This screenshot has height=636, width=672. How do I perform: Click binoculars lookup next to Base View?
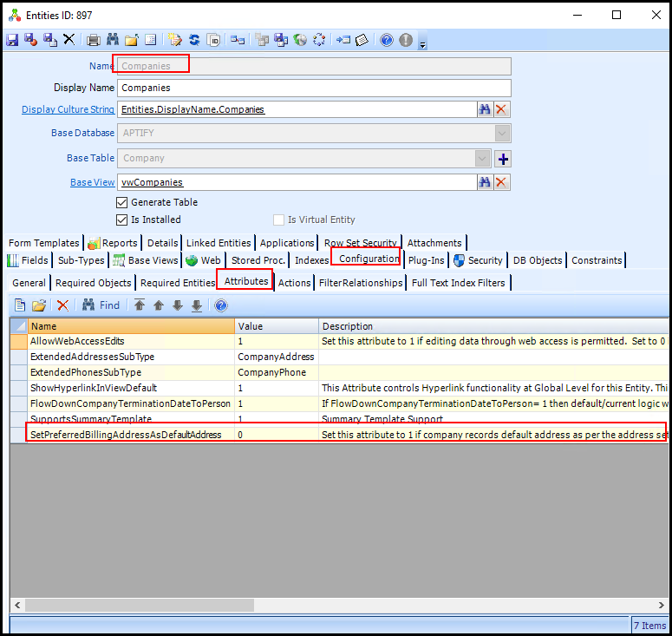485,182
